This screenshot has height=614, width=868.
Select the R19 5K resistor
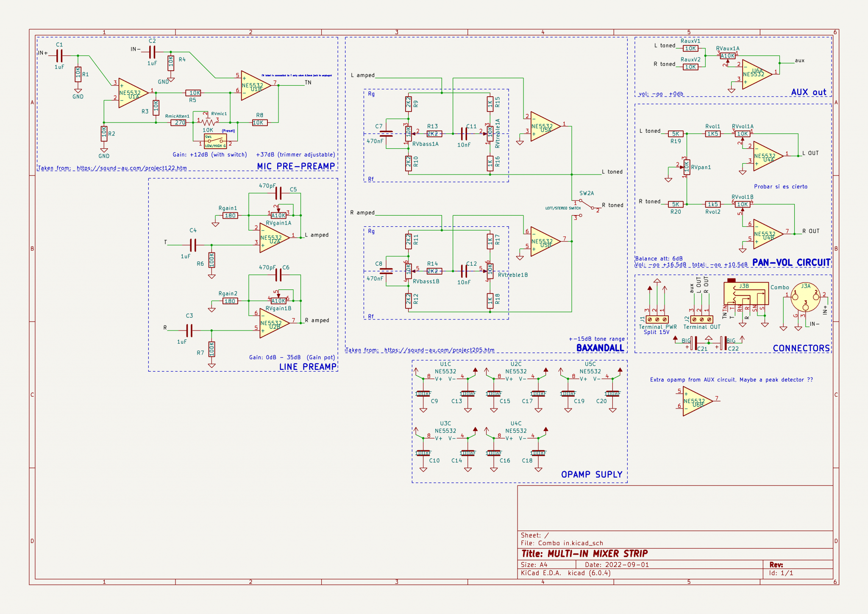(x=676, y=133)
